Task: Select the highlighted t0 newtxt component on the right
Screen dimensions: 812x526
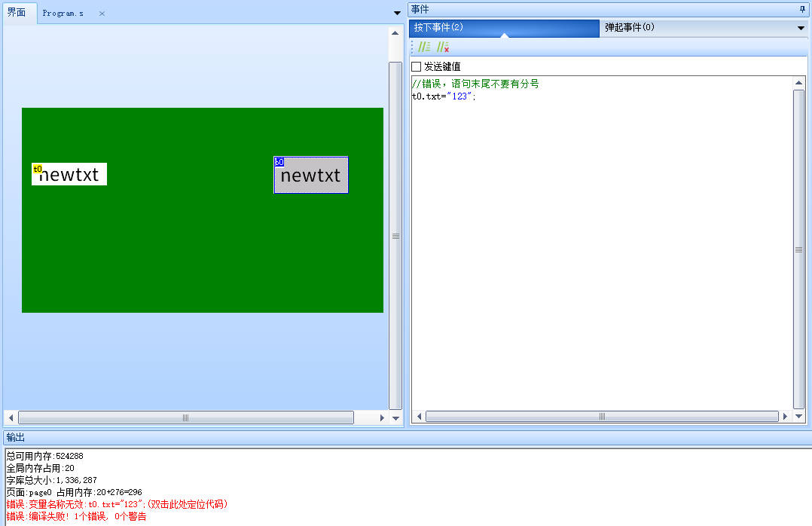Action: coord(311,175)
